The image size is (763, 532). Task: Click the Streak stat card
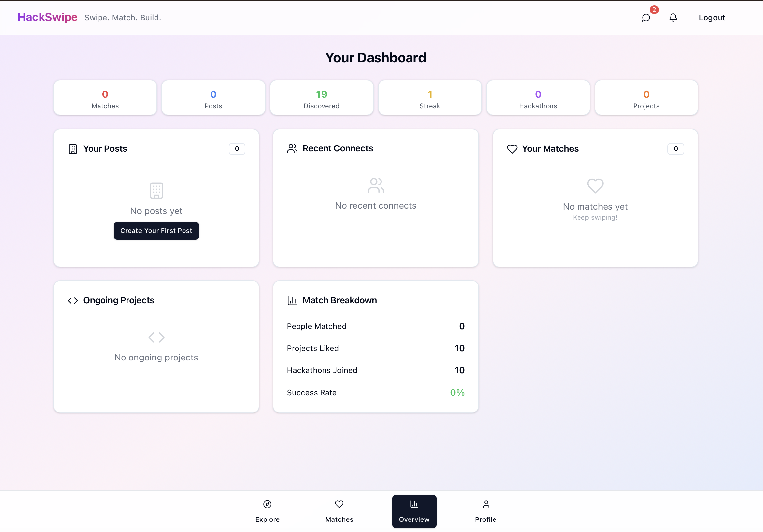[x=430, y=98]
